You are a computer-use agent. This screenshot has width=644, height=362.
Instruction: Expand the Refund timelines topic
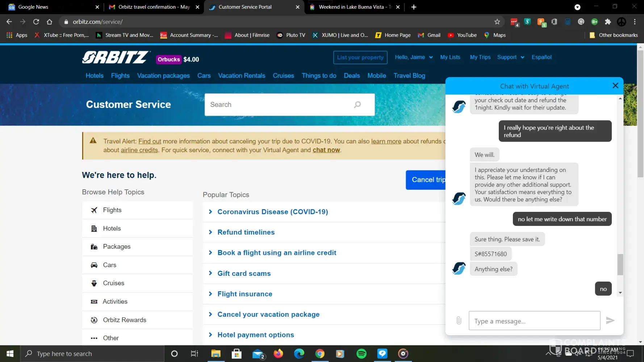[x=246, y=232]
